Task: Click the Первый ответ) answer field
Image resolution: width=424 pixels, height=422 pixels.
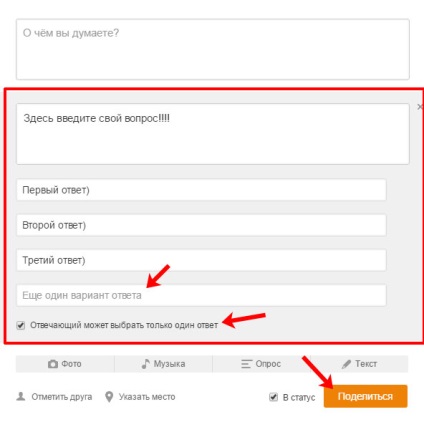Action: coord(201,190)
